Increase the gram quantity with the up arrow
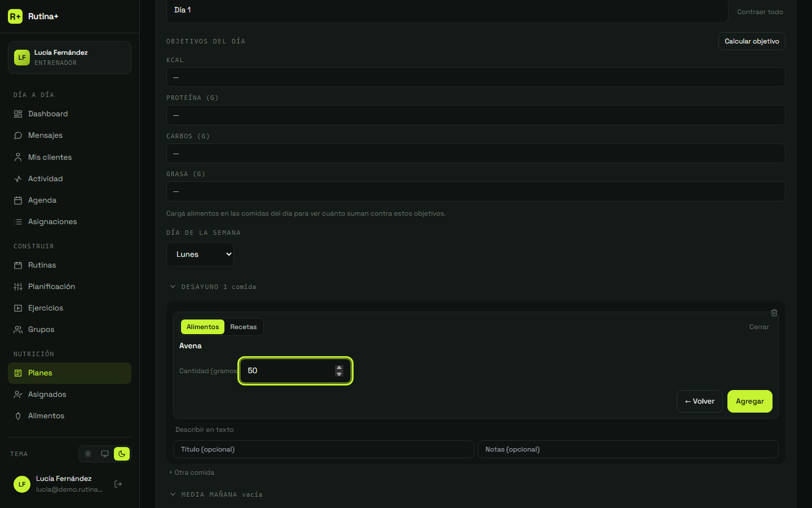Image resolution: width=812 pixels, height=508 pixels. (339, 367)
